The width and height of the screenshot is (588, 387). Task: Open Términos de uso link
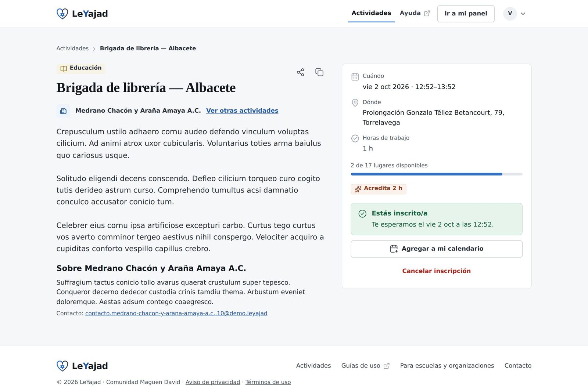coord(268,382)
